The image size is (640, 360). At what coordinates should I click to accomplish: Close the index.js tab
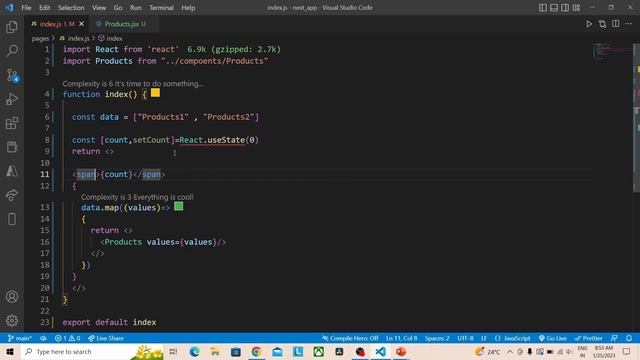point(82,24)
